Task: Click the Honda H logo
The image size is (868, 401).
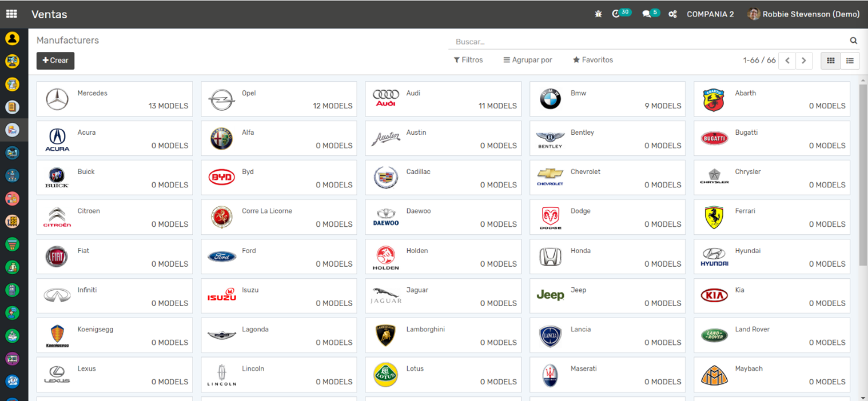Action: click(550, 257)
